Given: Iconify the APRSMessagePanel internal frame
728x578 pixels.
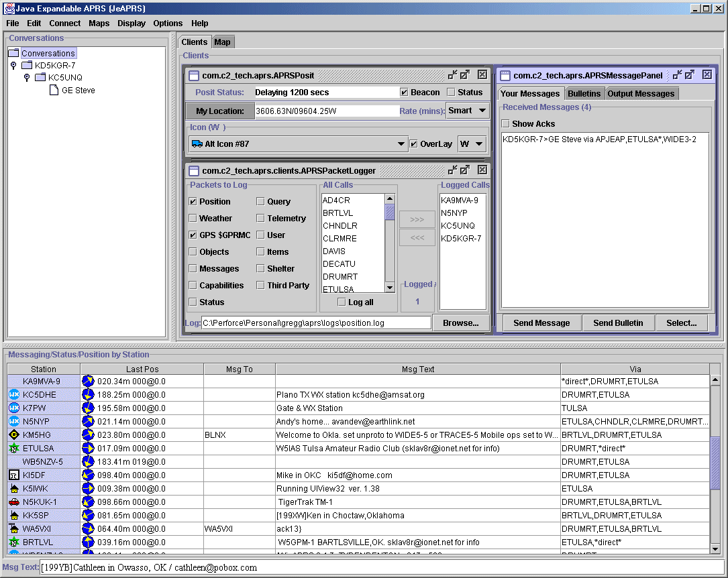Looking at the screenshot, I should pyautogui.click(x=677, y=75).
